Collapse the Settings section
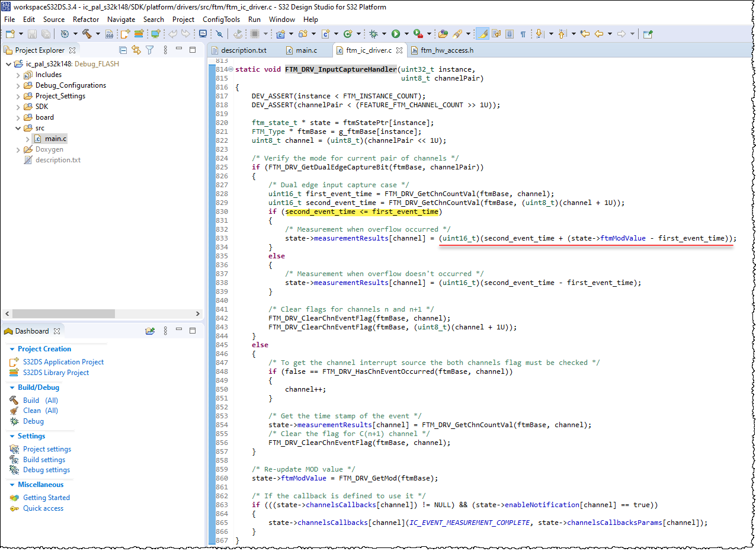This screenshot has width=756, height=551. tap(12, 436)
